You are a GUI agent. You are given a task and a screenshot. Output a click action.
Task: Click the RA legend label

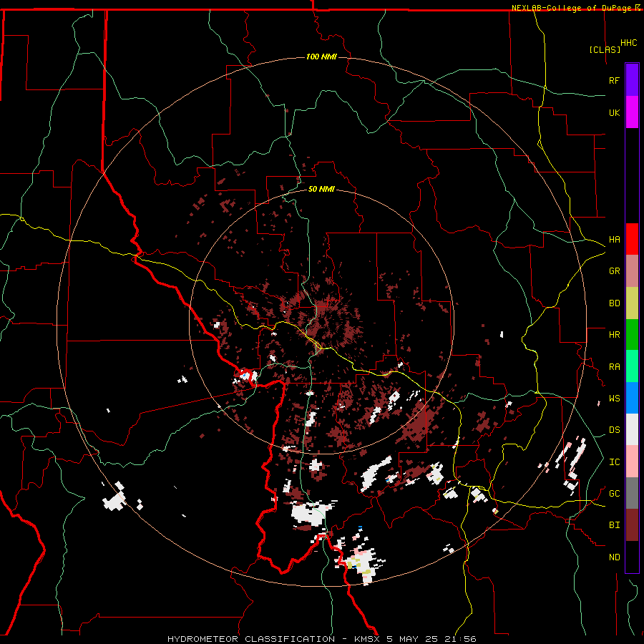click(x=614, y=367)
